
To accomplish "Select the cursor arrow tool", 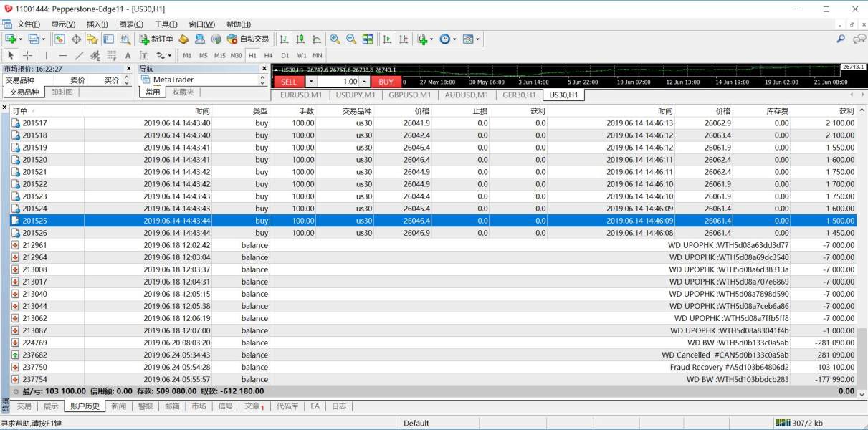I will (x=11, y=55).
